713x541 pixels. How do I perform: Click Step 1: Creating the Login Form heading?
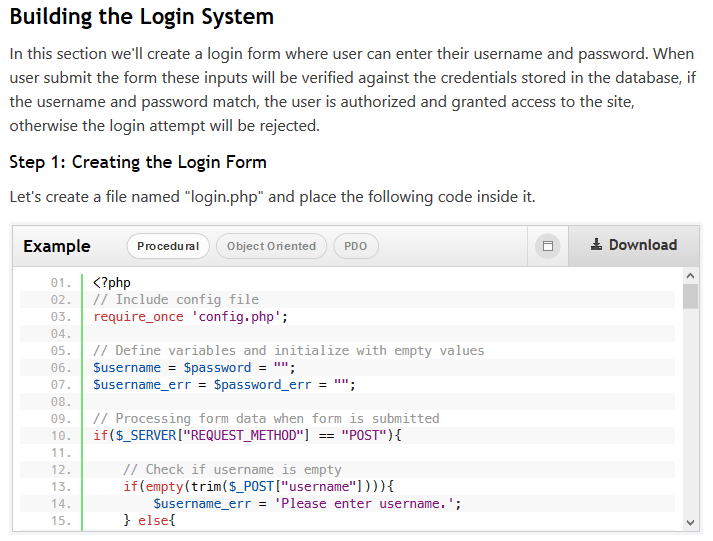[138, 162]
